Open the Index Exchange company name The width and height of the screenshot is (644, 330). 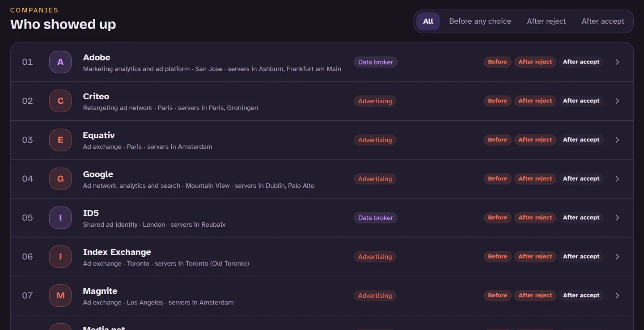tap(117, 252)
